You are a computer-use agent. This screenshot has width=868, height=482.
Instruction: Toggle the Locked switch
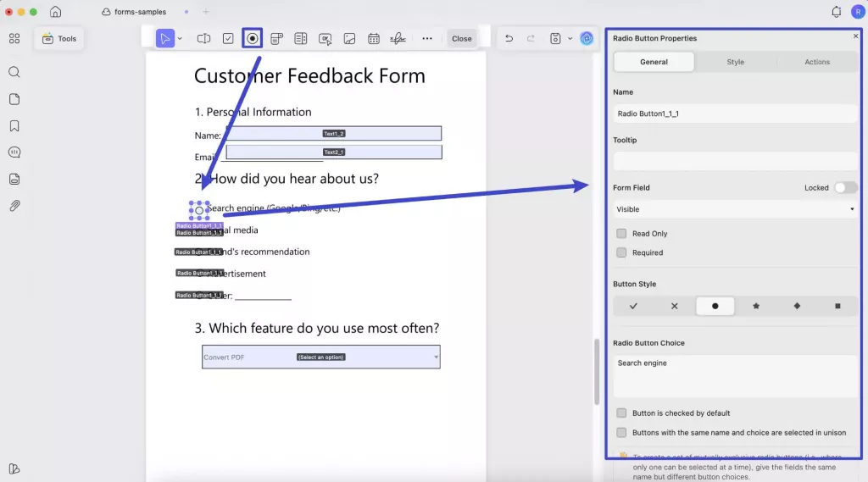coord(845,187)
